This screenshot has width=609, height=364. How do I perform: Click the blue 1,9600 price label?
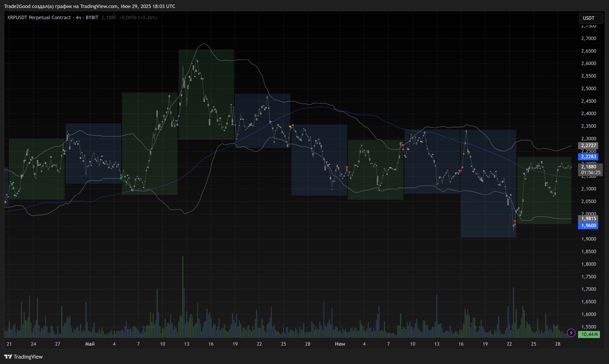click(x=588, y=225)
